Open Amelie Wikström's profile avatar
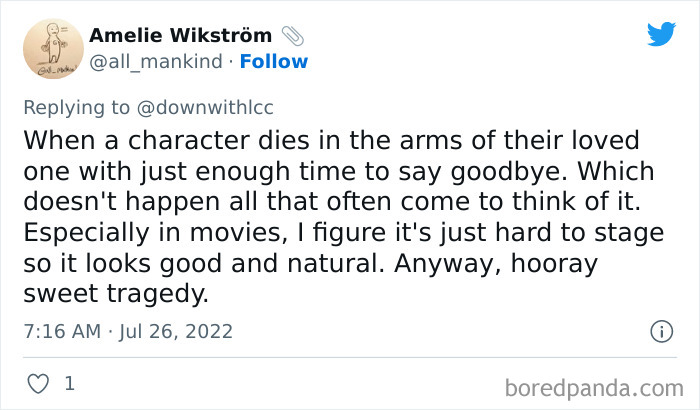 click(x=47, y=46)
